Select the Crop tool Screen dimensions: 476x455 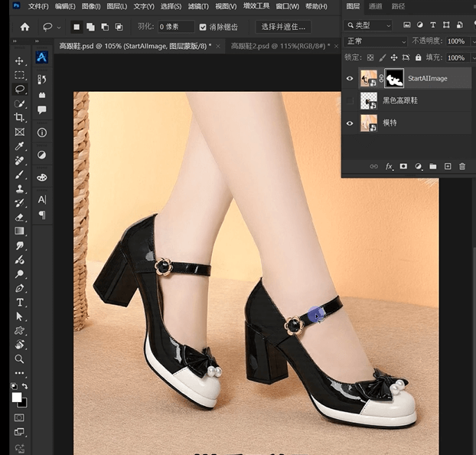19,117
